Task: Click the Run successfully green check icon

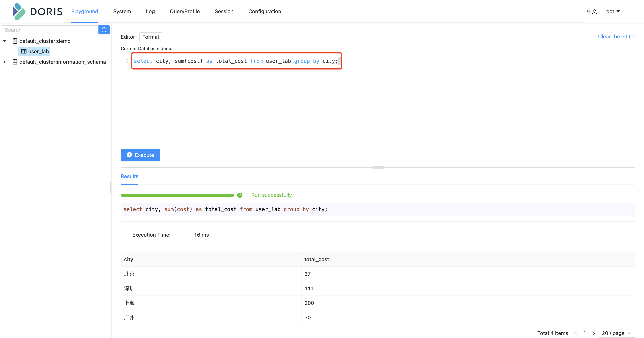Action: 240,195
